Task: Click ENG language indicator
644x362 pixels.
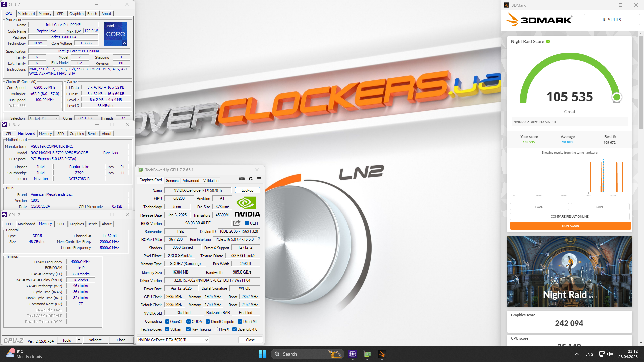Action: pyautogui.click(x=589, y=354)
